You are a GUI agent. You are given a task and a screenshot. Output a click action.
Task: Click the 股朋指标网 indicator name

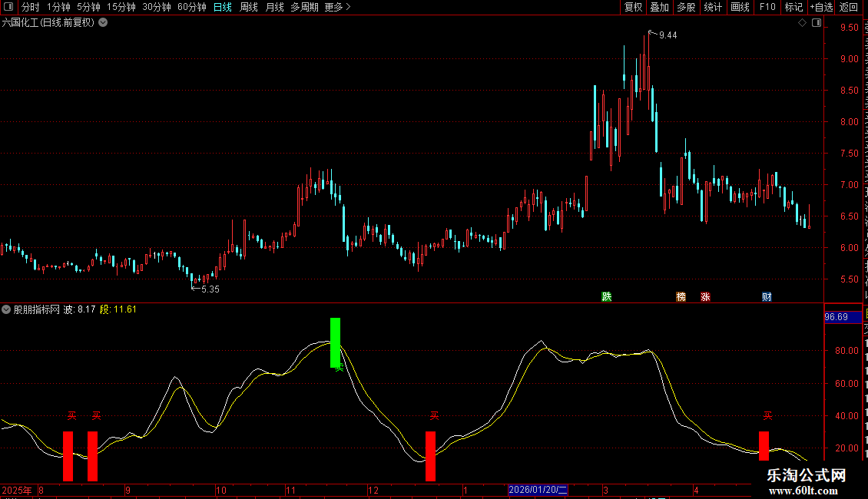[37, 310]
